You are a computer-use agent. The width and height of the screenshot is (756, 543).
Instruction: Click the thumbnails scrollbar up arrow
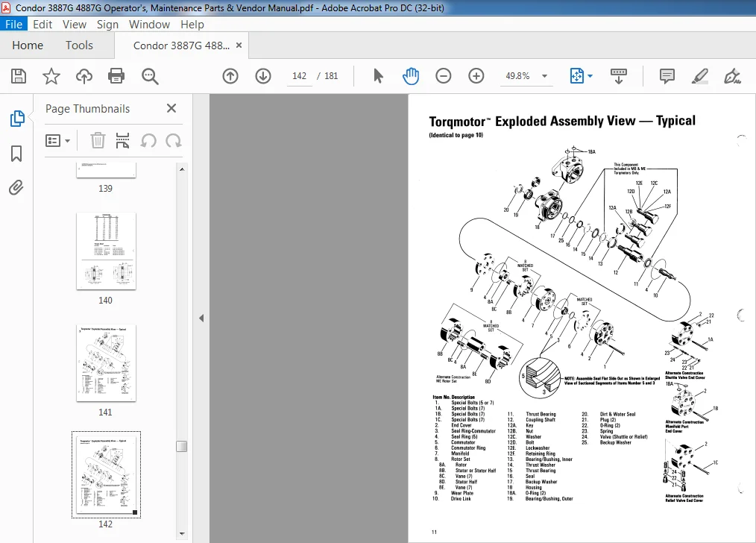tap(182, 169)
